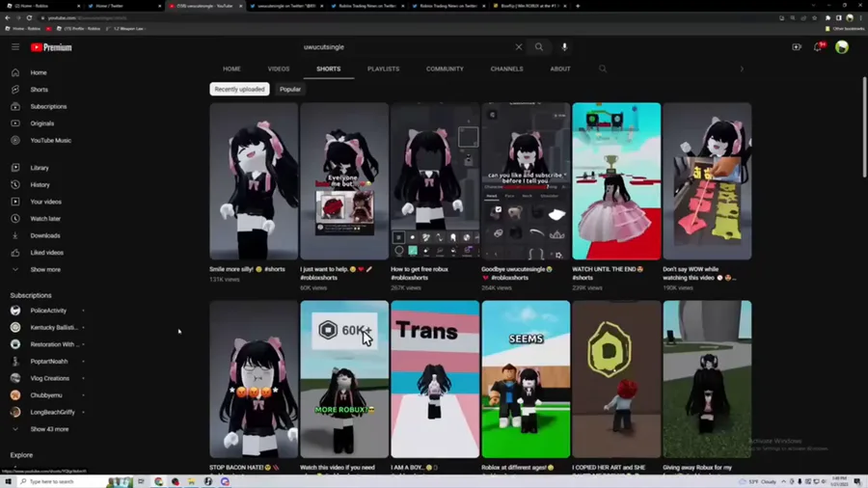
Task: Open the 'I just want to help' short
Action: [344, 181]
